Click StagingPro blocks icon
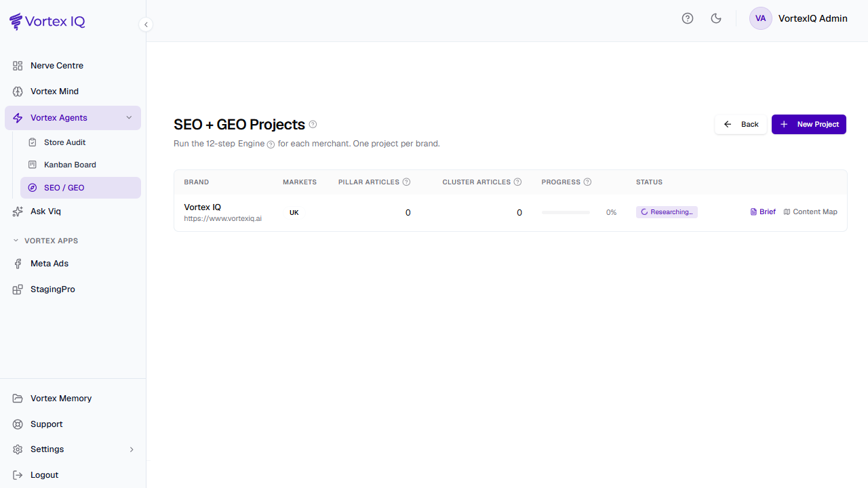The height and width of the screenshot is (488, 868). click(x=18, y=289)
